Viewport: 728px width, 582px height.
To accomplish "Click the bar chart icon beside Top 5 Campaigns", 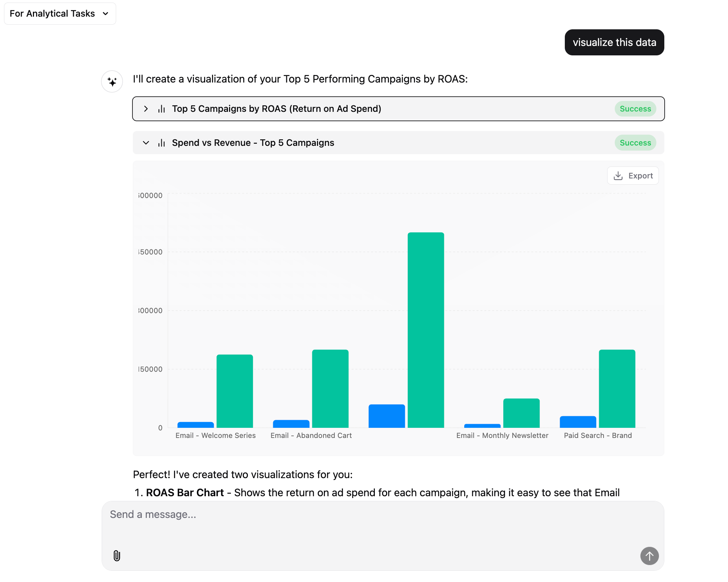I will tap(161, 109).
